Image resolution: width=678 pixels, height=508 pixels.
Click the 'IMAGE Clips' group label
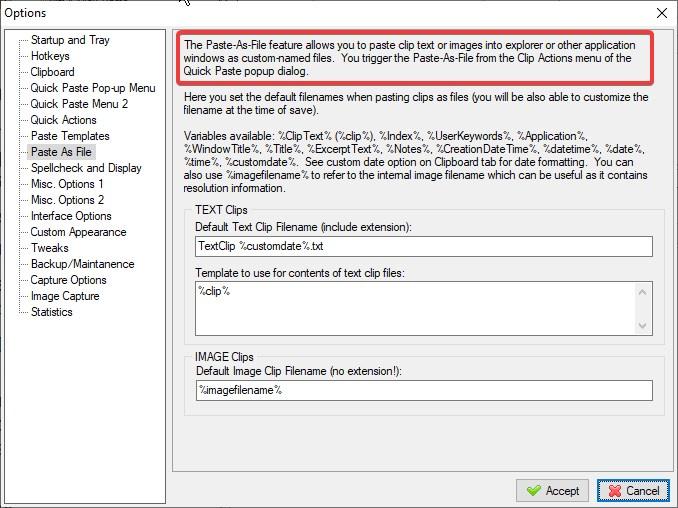click(x=224, y=357)
